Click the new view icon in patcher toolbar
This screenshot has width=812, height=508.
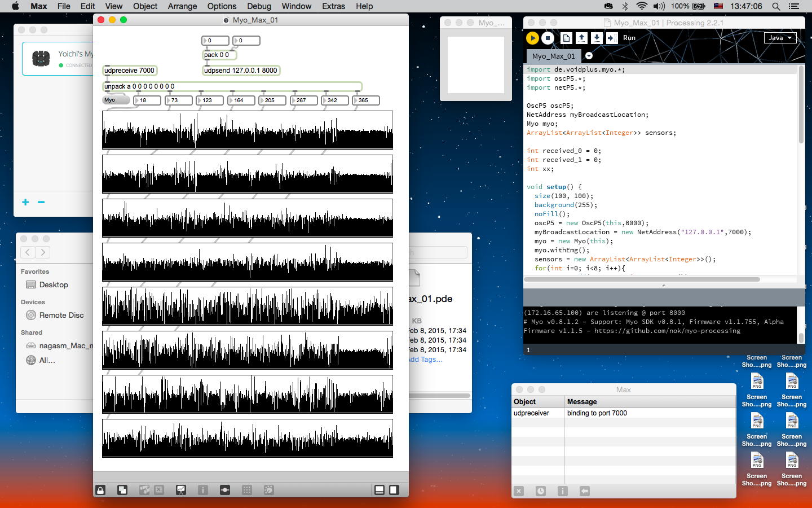pos(122,490)
